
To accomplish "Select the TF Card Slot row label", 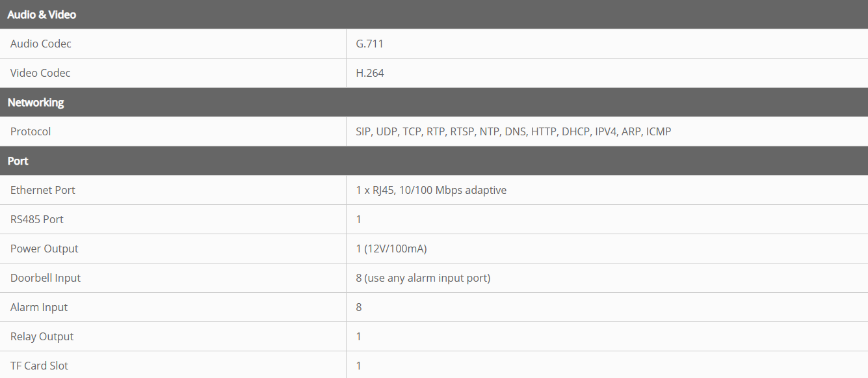I will 39,366.
